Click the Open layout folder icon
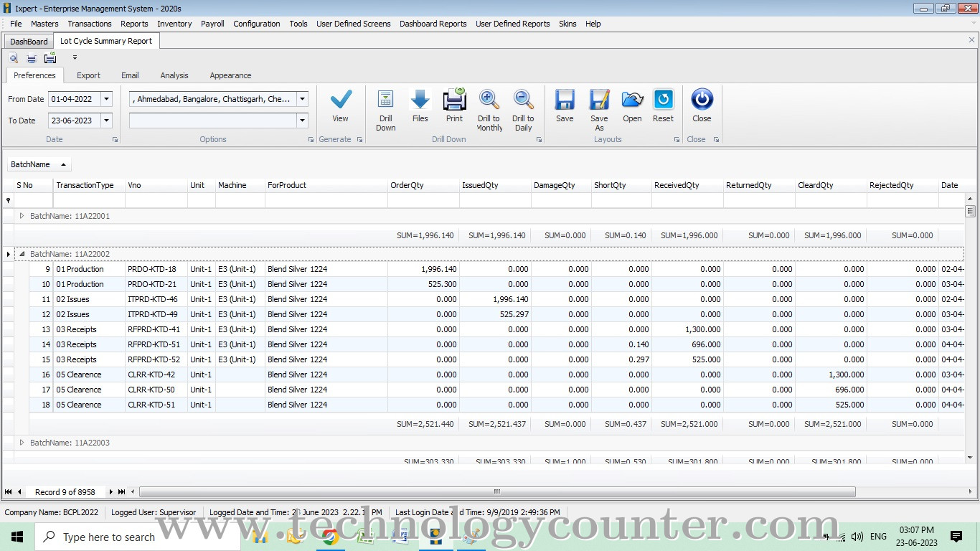Image resolution: width=980 pixels, height=551 pixels. (x=632, y=99)
